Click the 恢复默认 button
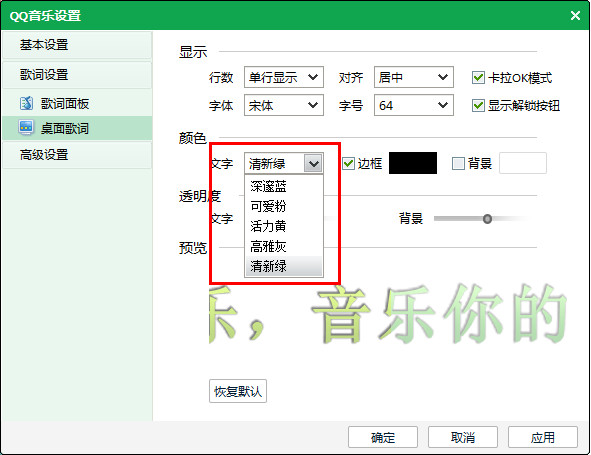This screenshot has height=455, width=591. (238, 391)
